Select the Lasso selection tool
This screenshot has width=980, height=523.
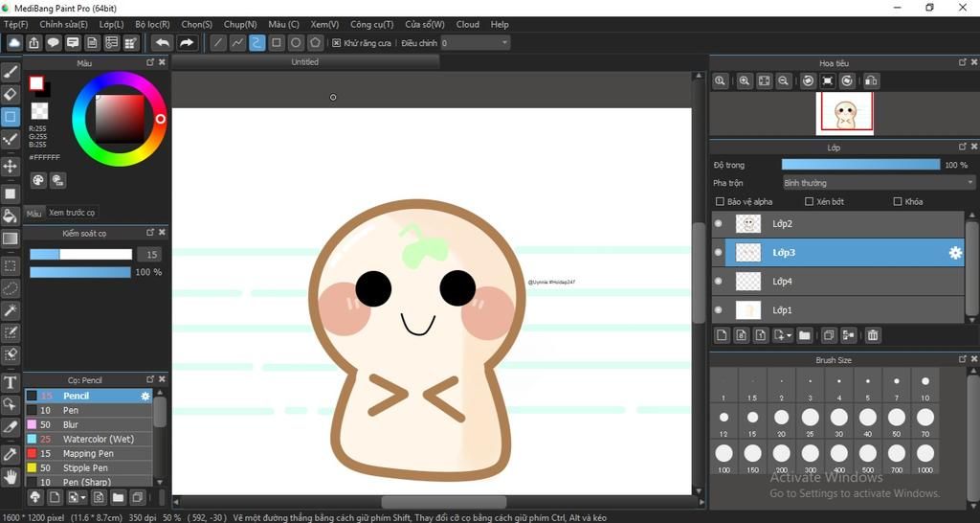(10, 287)
